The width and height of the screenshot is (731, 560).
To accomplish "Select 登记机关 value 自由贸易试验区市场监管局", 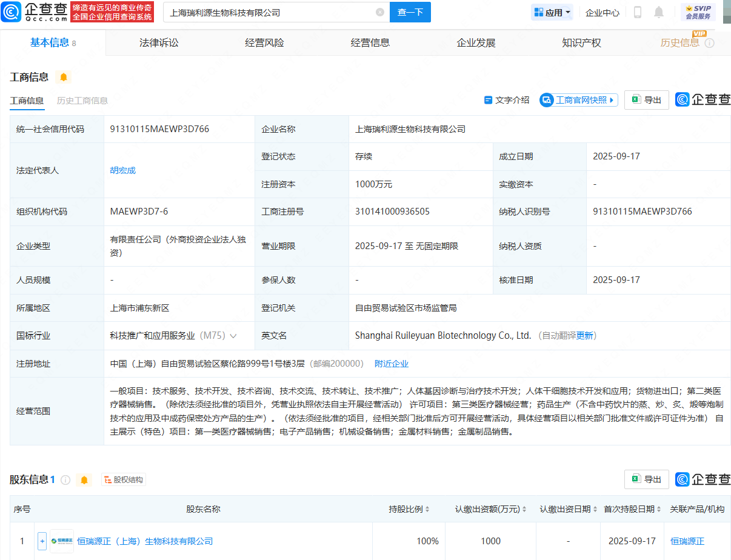I will click(406, 308).
